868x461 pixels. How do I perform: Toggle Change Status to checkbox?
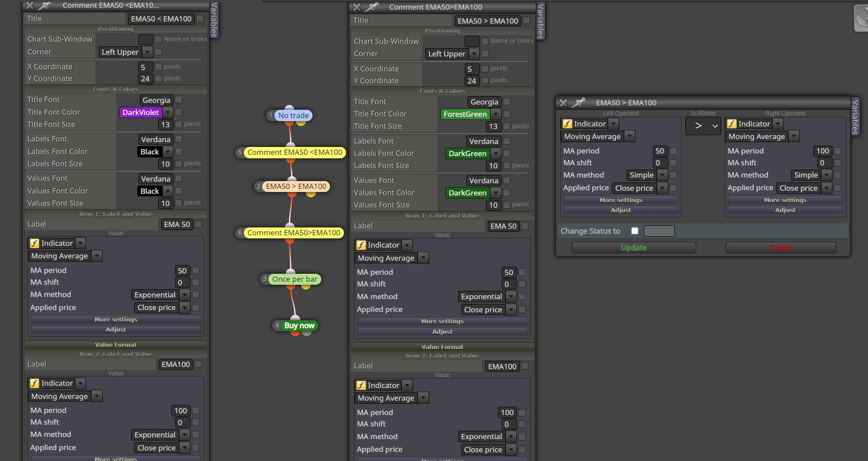pos(635,231)
